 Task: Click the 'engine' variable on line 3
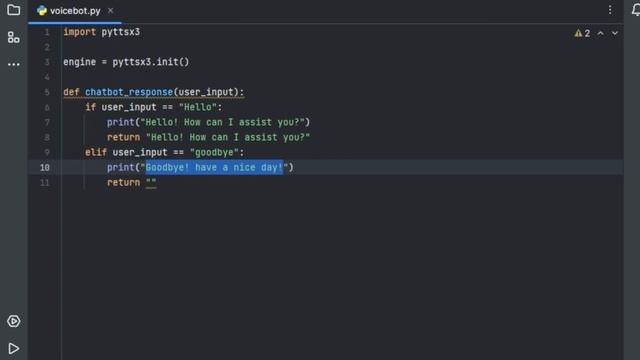click(80, 62)
